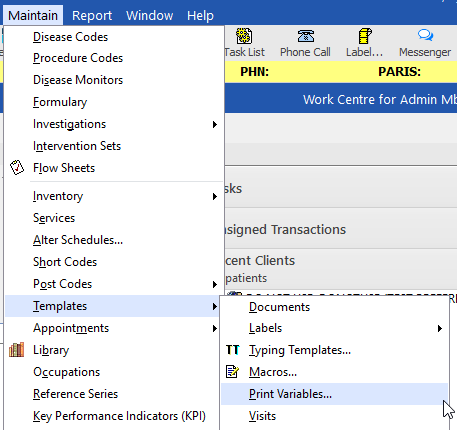
Task: Expand the Investigations submenu arrow
Action: [215, 124]
